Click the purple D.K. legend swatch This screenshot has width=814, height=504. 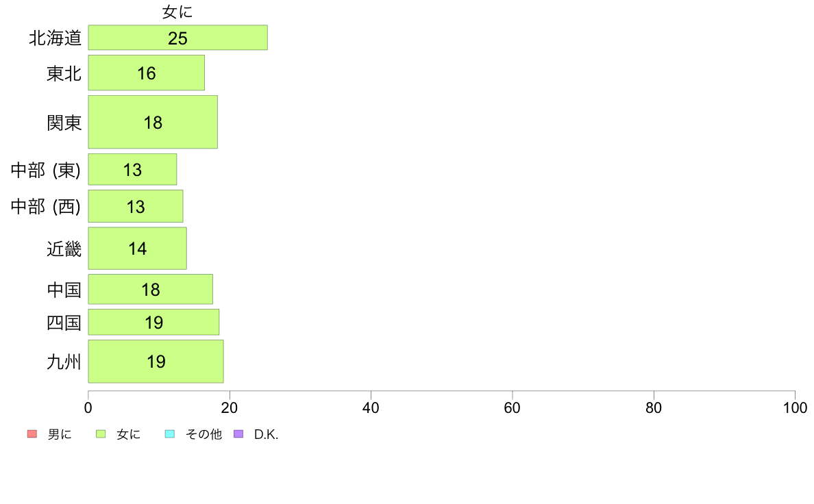tap(238, 434)
